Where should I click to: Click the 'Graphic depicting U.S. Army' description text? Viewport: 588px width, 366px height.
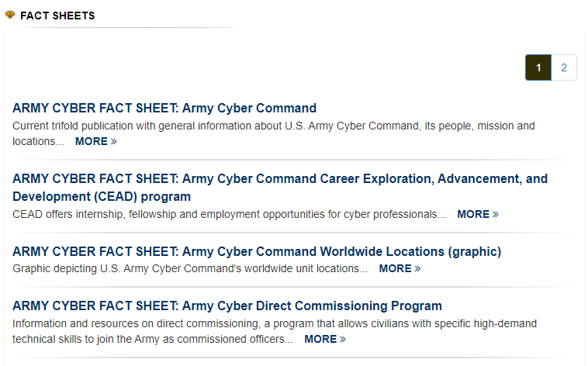tap(190, 268)
